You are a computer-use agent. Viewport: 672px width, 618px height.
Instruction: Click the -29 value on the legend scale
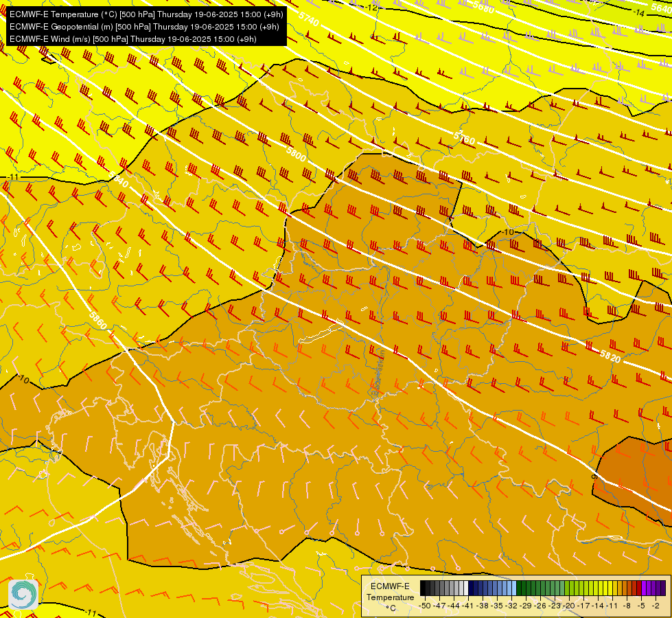[526, 606]
